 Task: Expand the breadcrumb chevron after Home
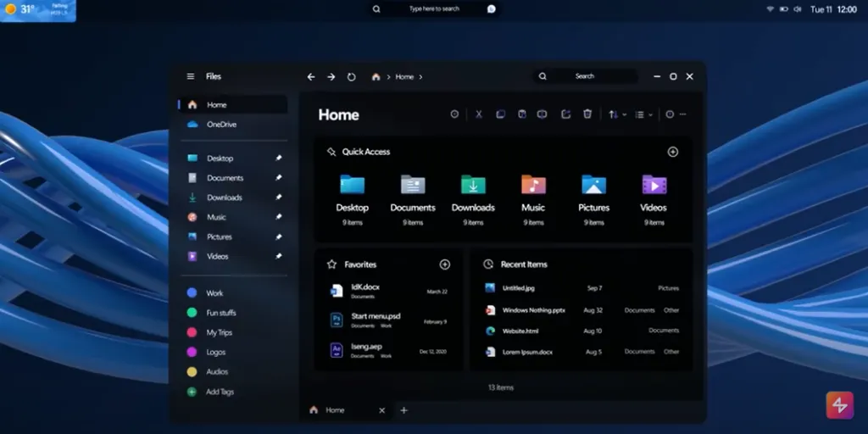pyautogui.click(x=420, y=77)
